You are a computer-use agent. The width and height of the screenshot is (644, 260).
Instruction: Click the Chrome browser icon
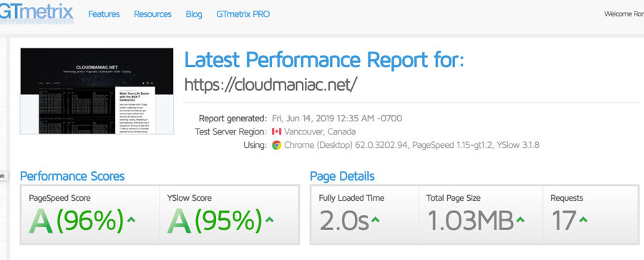point(276,145)
